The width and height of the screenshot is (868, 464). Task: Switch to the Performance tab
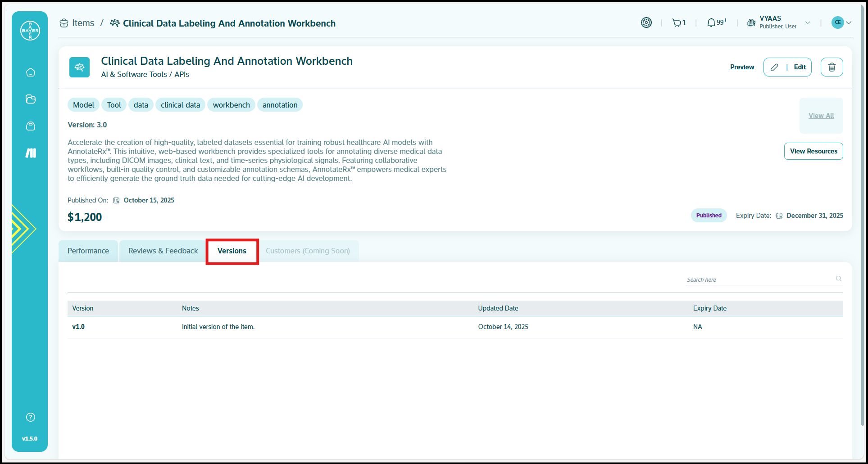(88, 251)
